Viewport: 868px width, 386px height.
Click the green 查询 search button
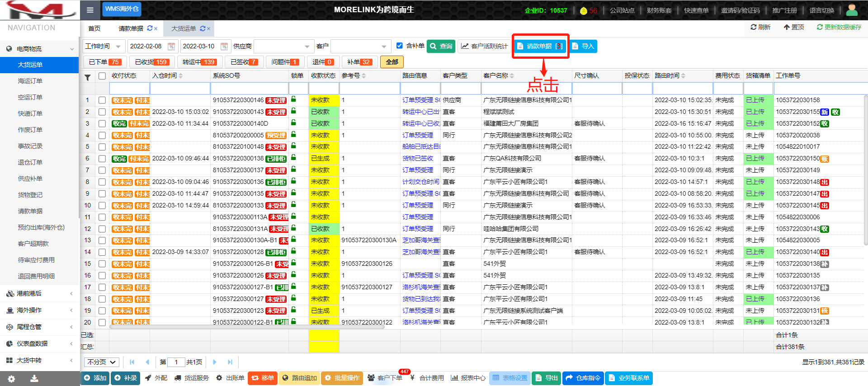pyautogui.click(x=441, y=46)
